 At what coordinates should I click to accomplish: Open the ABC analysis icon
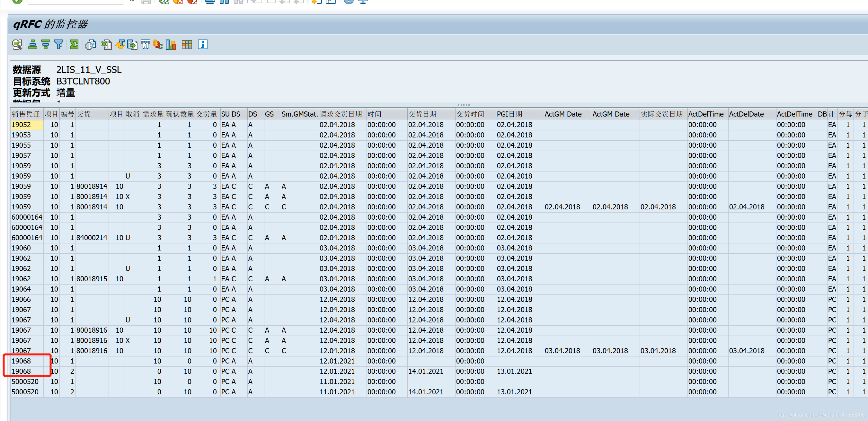(x=158, y=44)
